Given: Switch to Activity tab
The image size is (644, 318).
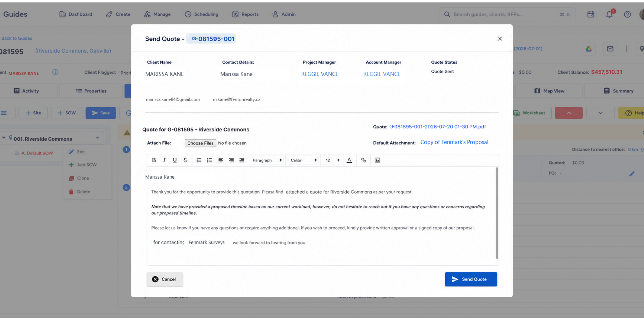Looking at the screenshot, I should [27, 91].
